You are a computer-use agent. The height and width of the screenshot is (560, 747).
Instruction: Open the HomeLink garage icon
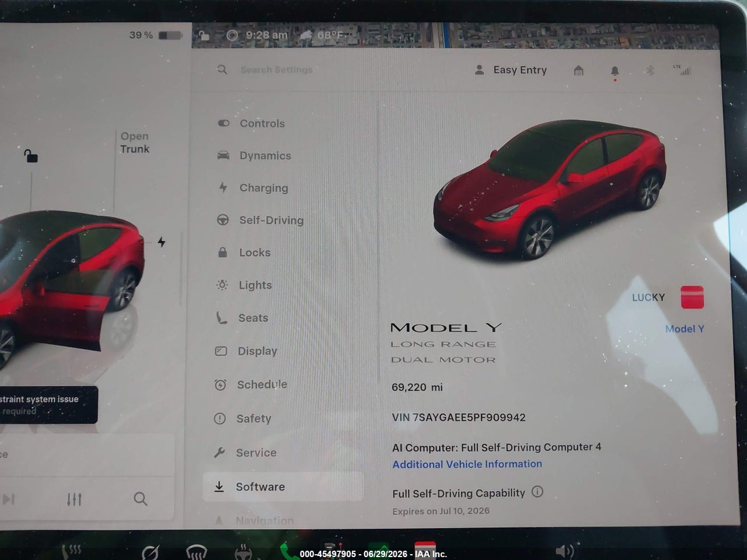578,71
